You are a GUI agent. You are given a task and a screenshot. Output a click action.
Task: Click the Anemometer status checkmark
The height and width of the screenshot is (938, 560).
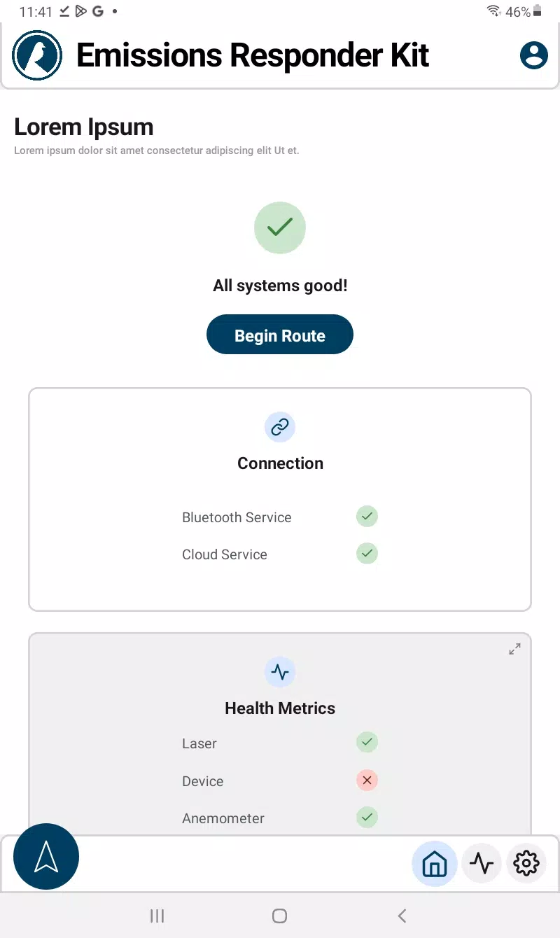pos(367,816)
